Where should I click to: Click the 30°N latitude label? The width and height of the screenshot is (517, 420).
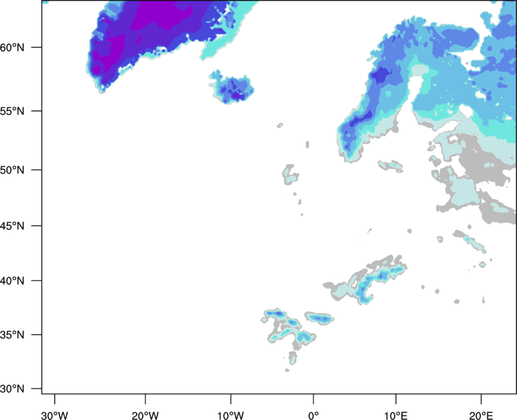tap(12, 389)
